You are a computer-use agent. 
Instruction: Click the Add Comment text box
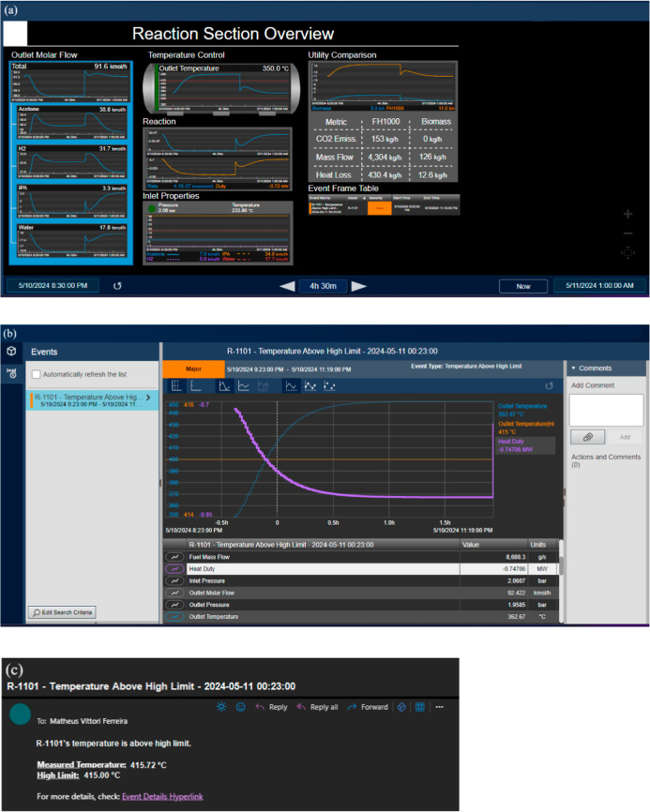click(606, 410)
